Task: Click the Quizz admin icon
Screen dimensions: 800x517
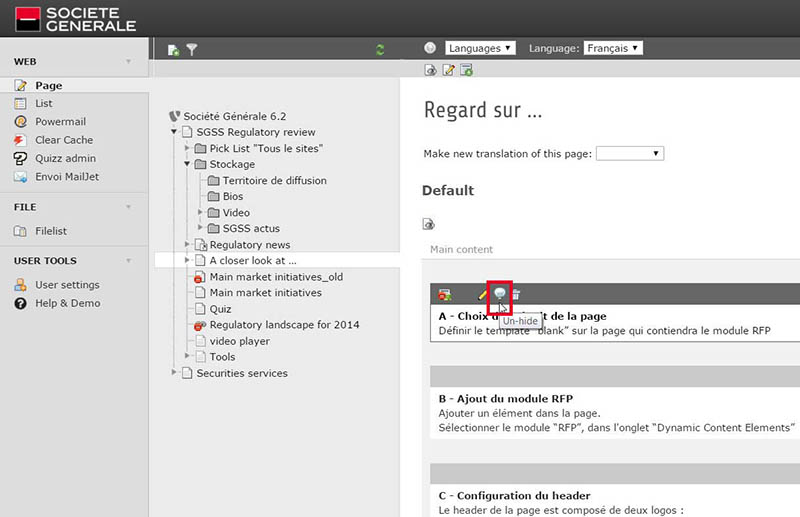Action: (20, 158)
